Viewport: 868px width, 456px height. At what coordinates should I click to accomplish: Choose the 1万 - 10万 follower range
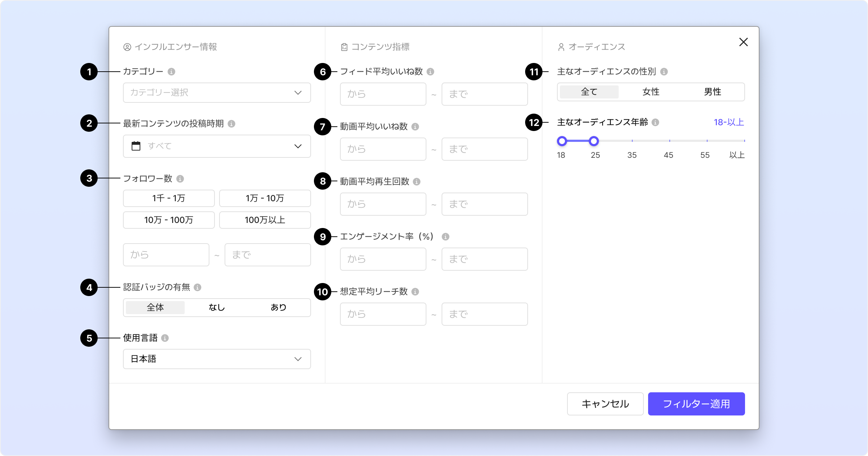tap(265, 198)
